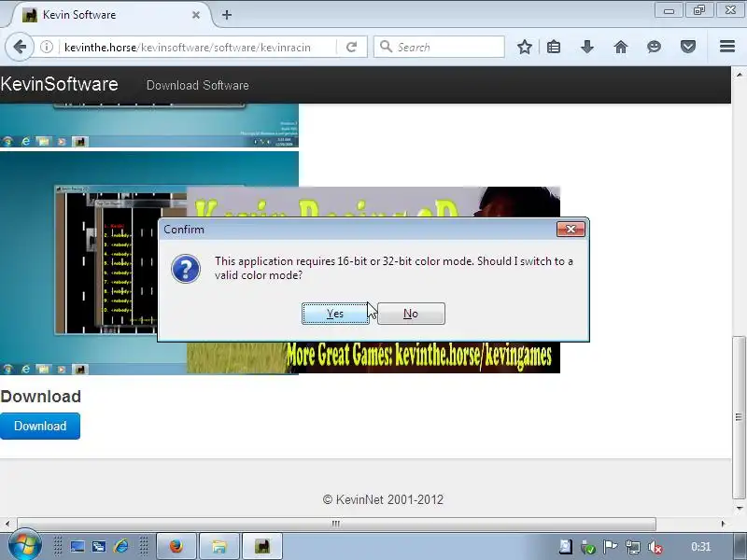The height and width of the screenshot is (560, 747).
Task: Launch Internet Explorer from quick launch
Action: tap(121, 546)
